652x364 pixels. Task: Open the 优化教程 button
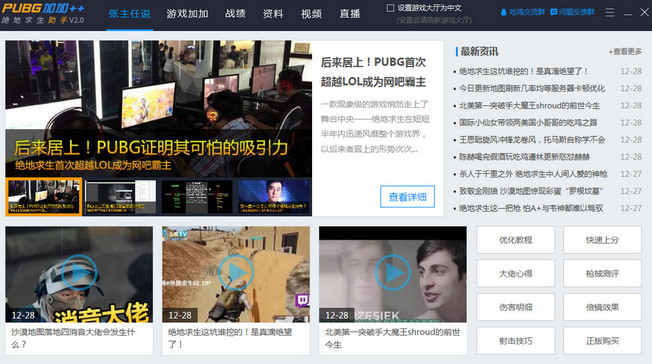click(x=516, y=240)
